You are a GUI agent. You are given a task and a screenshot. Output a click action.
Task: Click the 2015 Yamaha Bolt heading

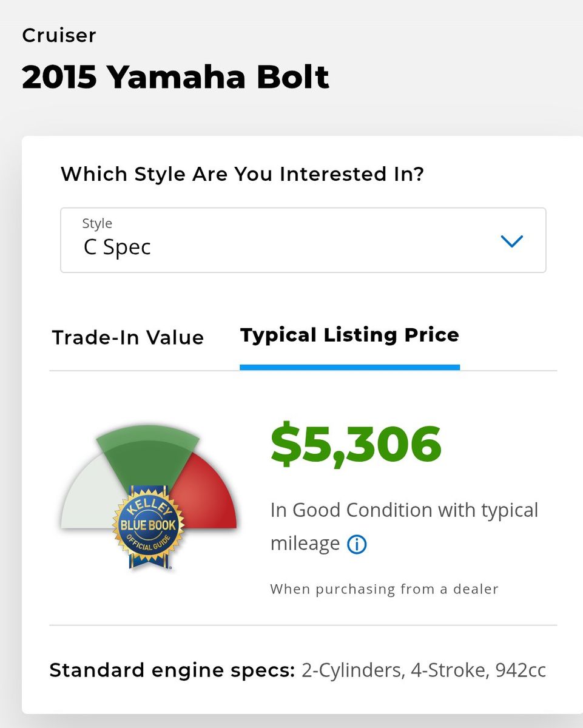175,77
